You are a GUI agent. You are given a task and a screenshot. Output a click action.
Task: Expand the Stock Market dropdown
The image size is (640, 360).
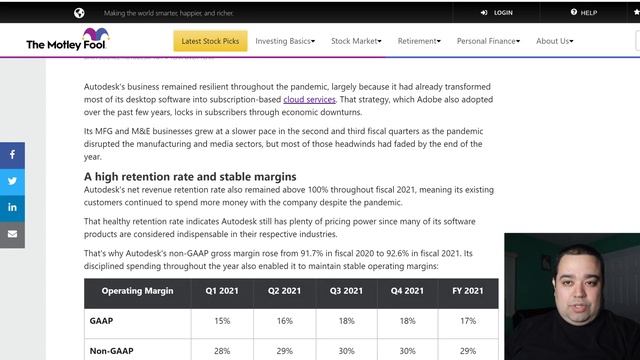(x=356, y=41)
